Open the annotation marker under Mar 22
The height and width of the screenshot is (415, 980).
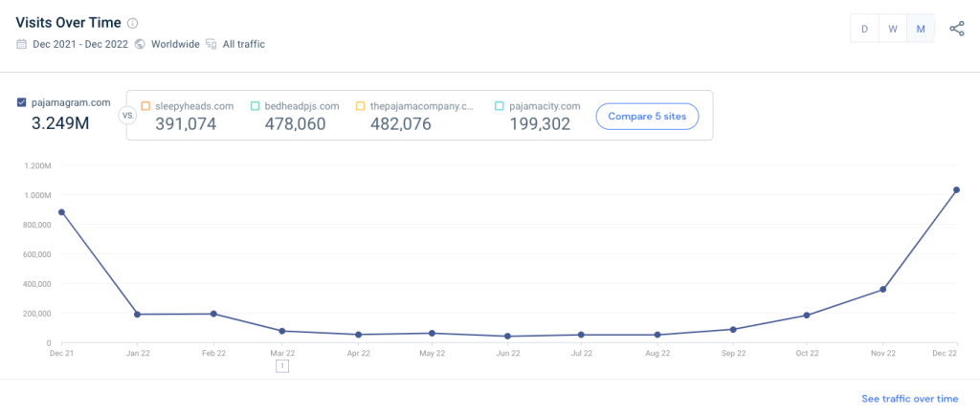point(281,365)
